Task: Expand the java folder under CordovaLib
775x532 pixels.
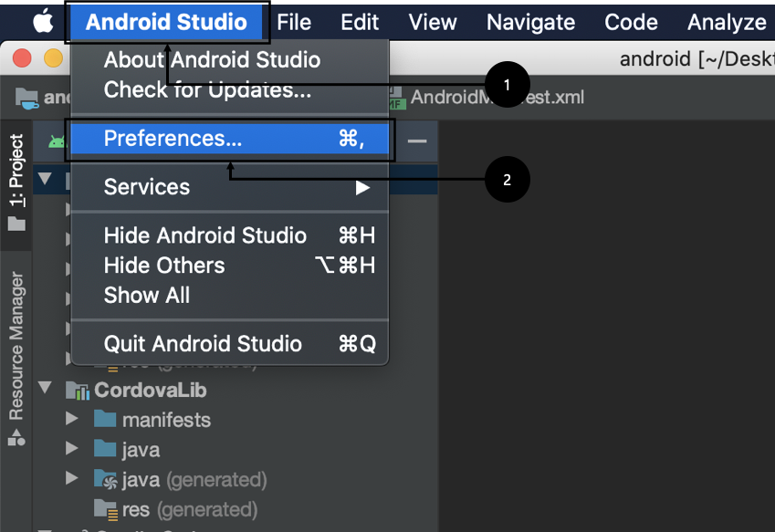Action: [72, 449]
